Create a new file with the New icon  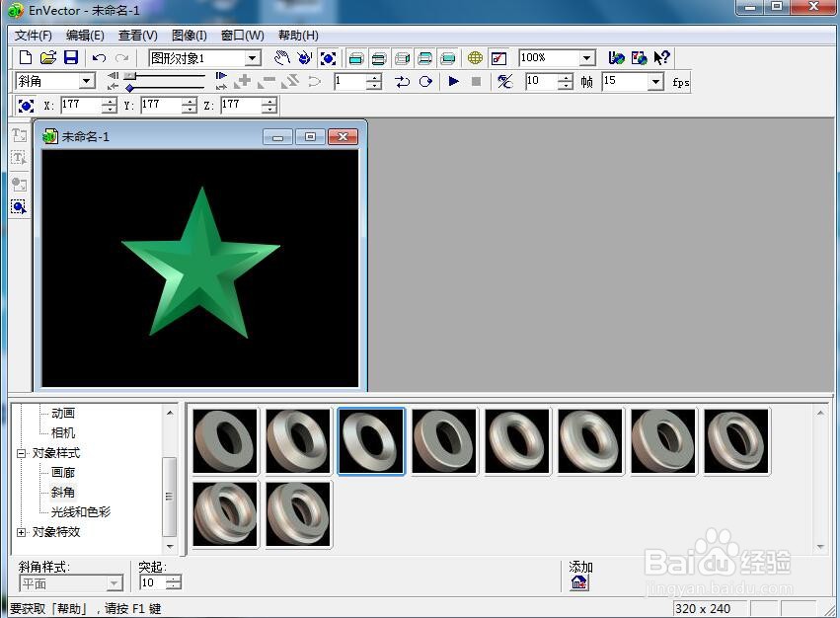(26, 57)
